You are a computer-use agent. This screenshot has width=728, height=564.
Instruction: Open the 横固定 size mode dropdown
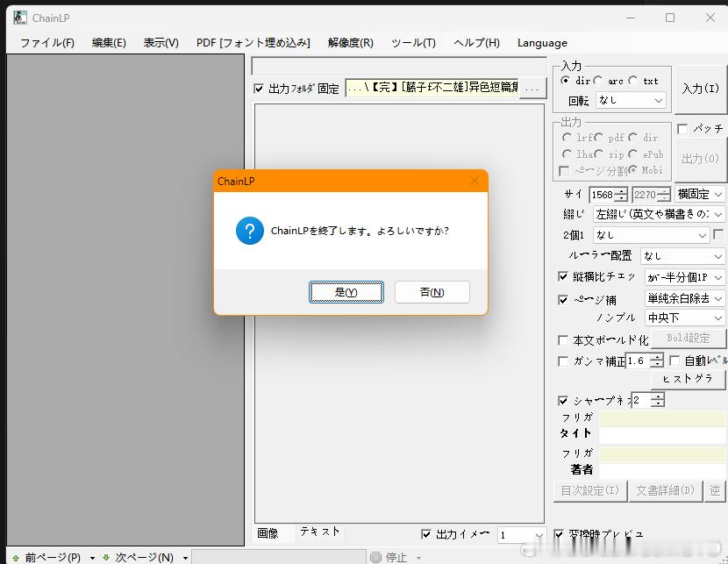pyautogui.click(x=700, y=194)
